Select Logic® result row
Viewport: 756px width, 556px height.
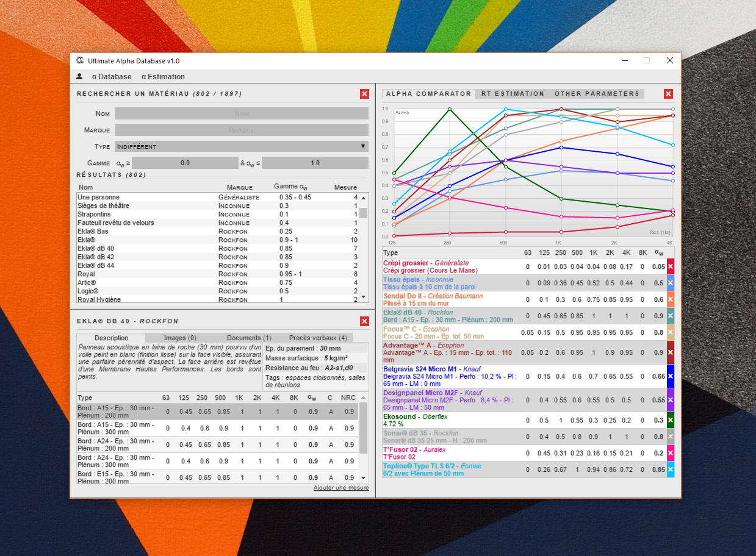pos(218,291)
